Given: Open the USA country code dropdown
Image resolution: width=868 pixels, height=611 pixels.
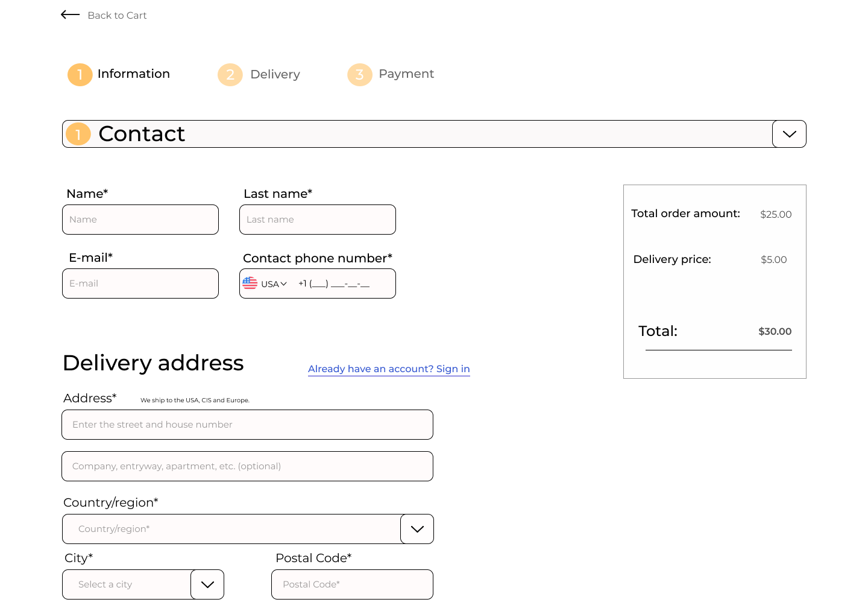Looking at the screenshot, I should (x=274, y=284).
